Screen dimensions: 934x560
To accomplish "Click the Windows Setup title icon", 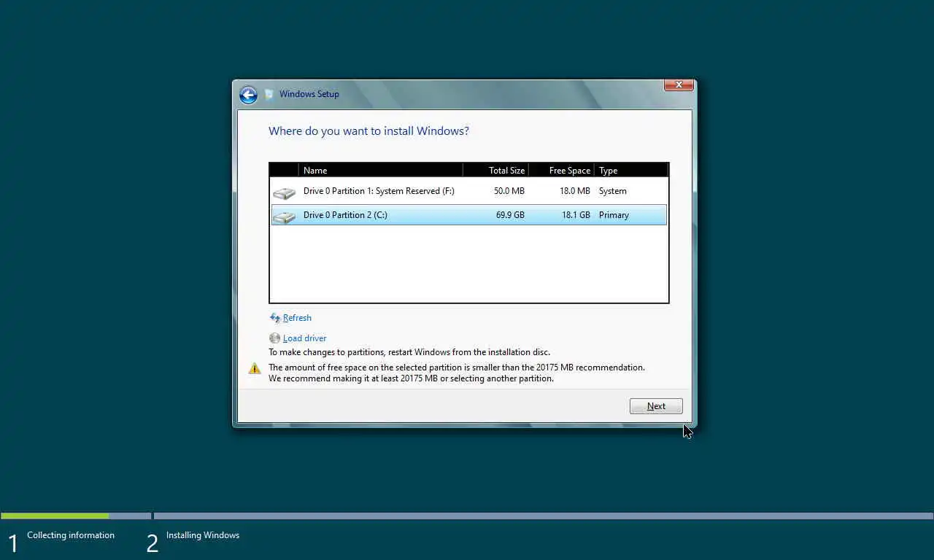I will (x=269, y=94).
